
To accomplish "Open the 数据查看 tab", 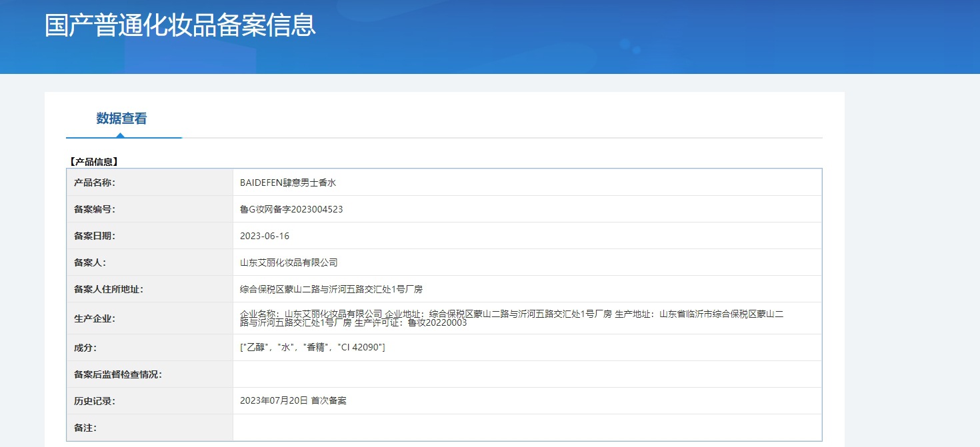I will click(x=122, y=119).
